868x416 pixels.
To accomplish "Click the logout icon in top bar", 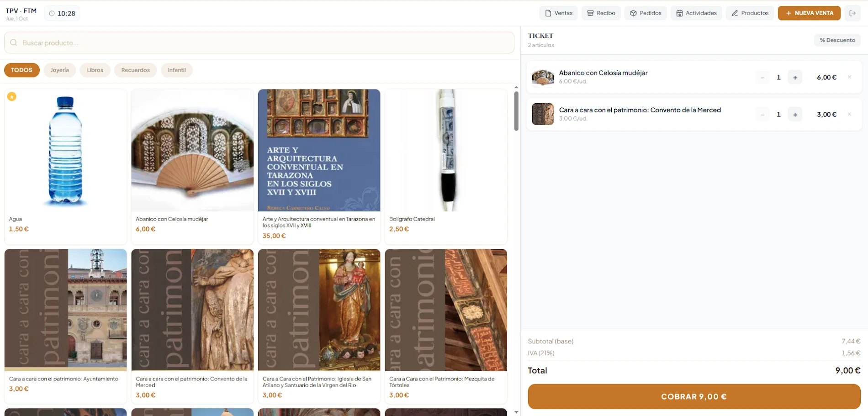I will (x=852, y=13).
